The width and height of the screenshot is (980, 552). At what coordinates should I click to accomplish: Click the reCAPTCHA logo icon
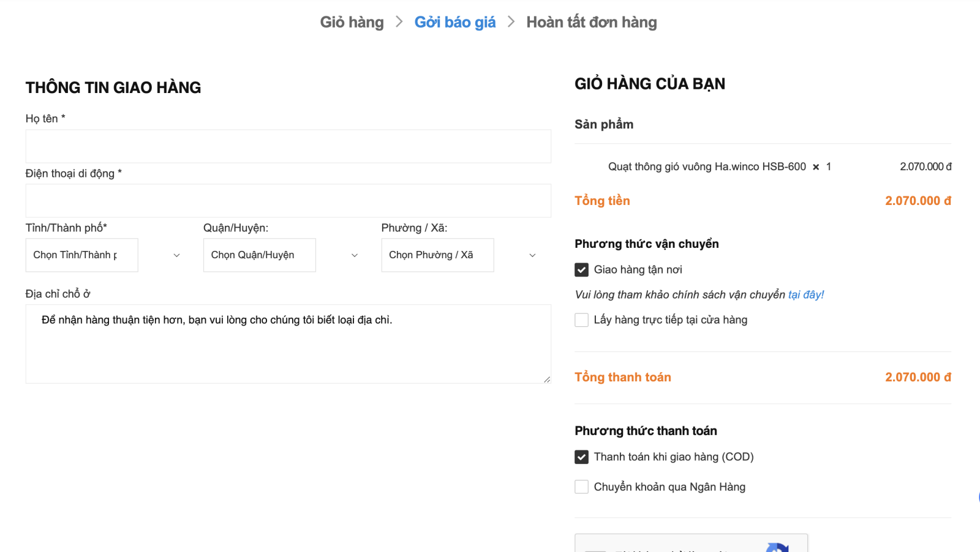[777, 547]
